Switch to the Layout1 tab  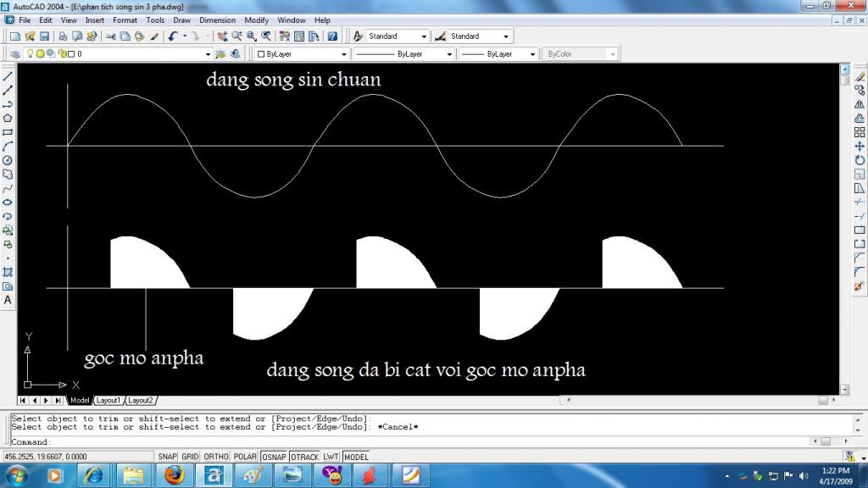pos(108,400)
